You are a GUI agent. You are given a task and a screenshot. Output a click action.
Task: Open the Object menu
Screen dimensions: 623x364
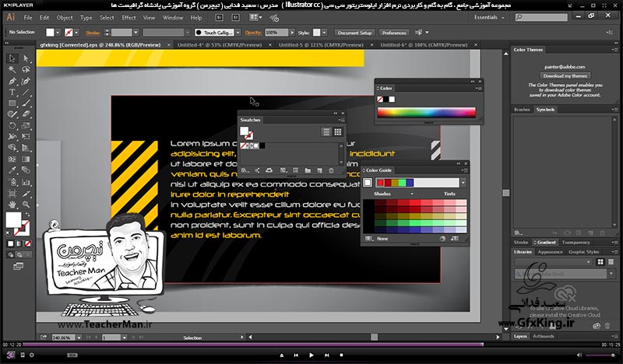pyautogui.click(x=65, y=17)
